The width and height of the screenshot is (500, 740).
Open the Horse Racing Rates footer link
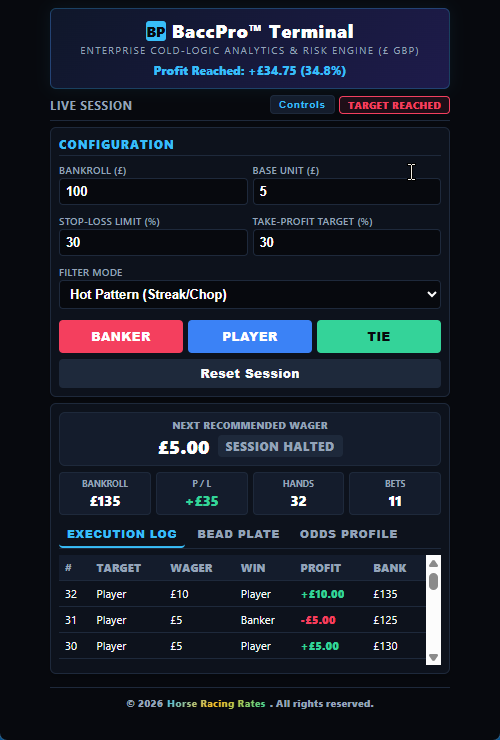pos(216,704)
